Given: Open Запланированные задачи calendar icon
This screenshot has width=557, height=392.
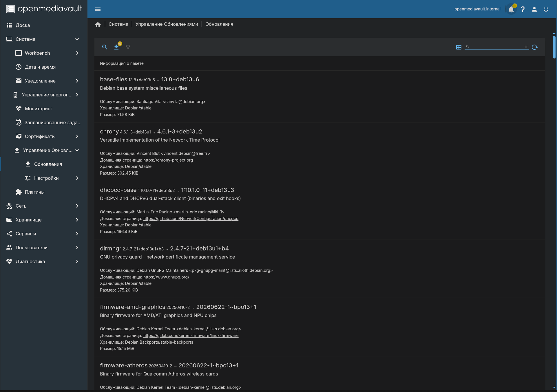Looking at the screenshot, I should tap(19, 122).
